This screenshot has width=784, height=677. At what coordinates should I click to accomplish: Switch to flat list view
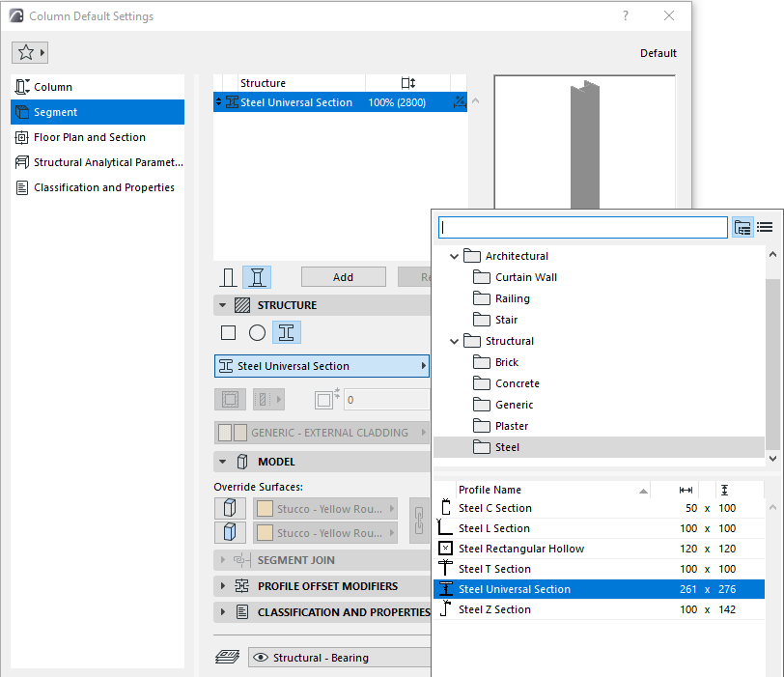(x=765, y=228)
